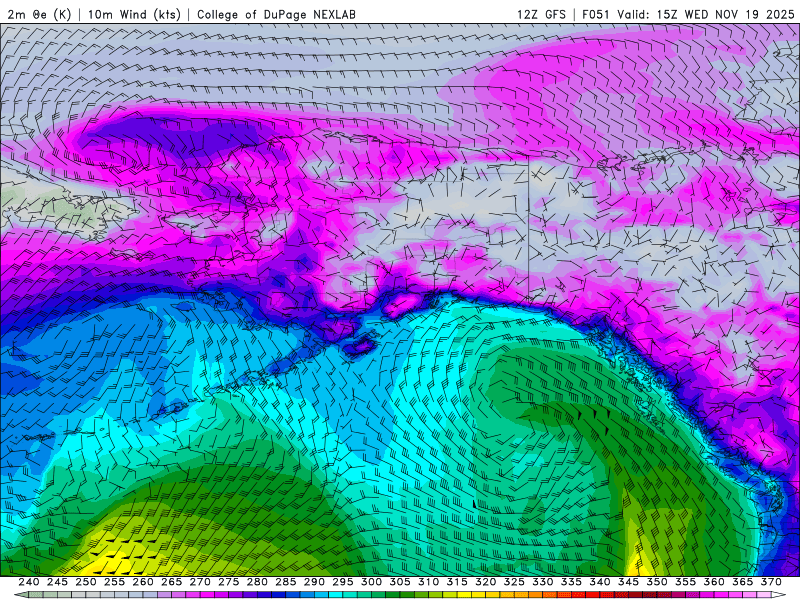Select the 310 scale label
Image resolution: width=800 pixels, height=600 pixels.
coord(429,582)
